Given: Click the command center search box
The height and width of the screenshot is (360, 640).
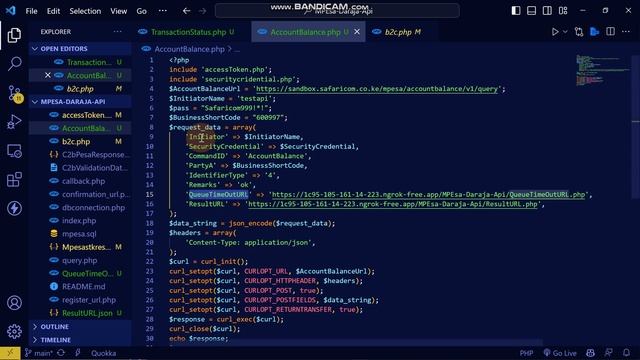Looking at the screenshot, I should click(x=337, y=11).
